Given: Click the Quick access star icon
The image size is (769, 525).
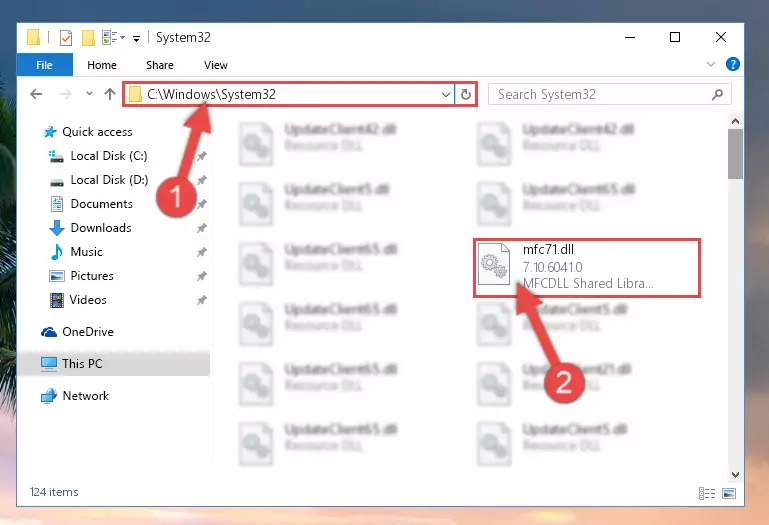Looking at the screenshot, I should pyautogui.click(x=50, y=132).
